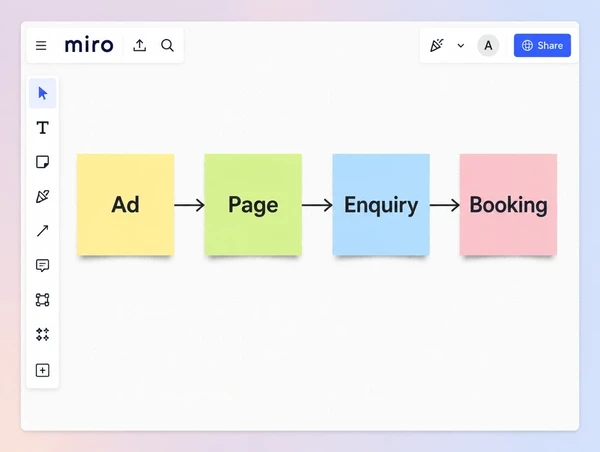Pick the Sticky note tool
The height and width of the screenshot is (452, 600).
(42, 162)
